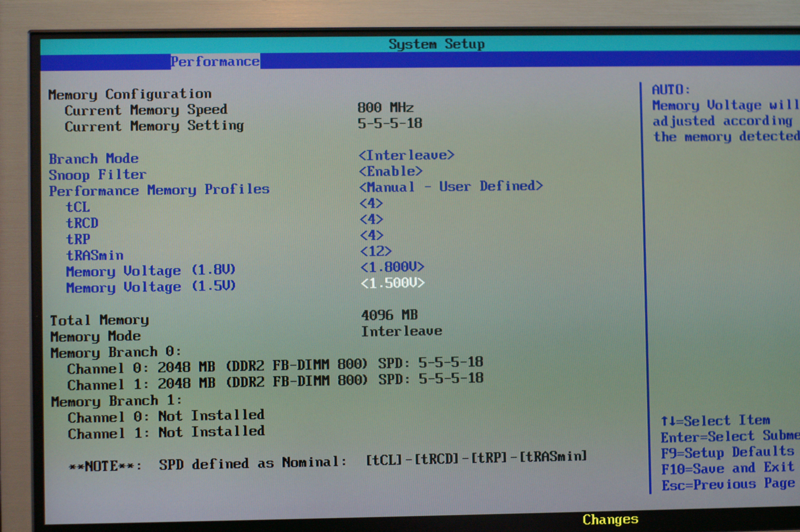800x532 pixels.
Task: Click the Branch Mode label
Action: tap(94, 159)
